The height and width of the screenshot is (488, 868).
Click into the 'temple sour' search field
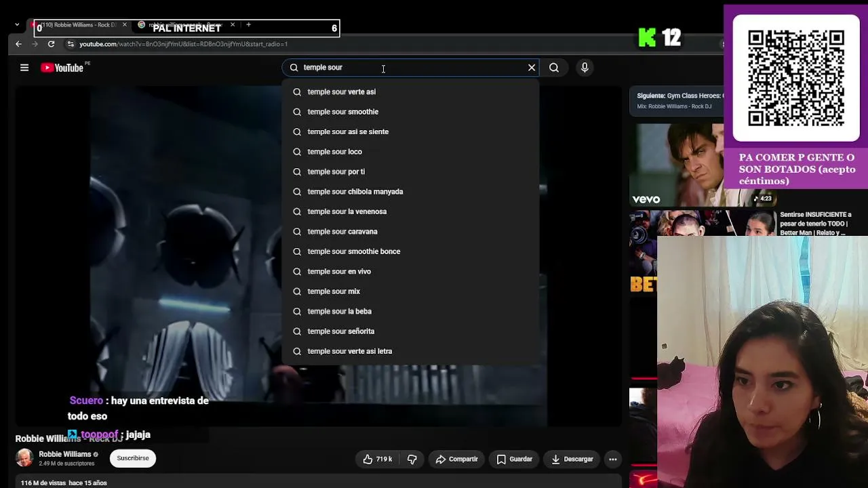click(411, 68)
